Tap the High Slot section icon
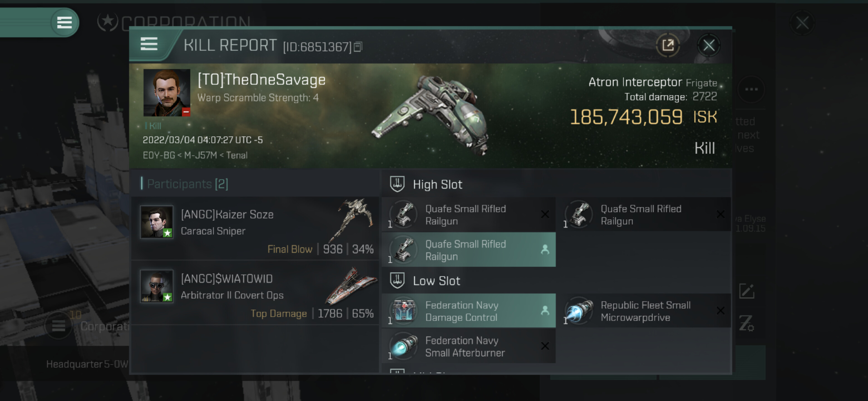868x401 pixels. tap(397, 184)
